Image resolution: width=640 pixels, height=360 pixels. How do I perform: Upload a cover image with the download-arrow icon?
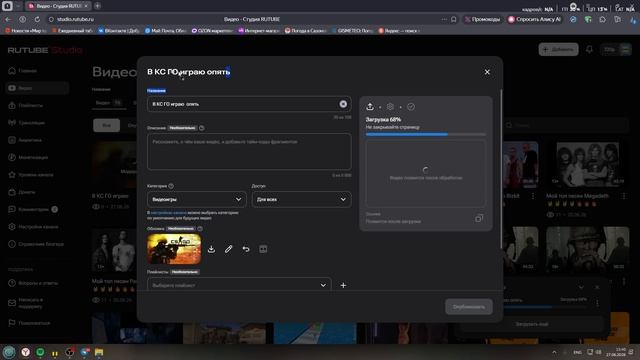[211, 249]
